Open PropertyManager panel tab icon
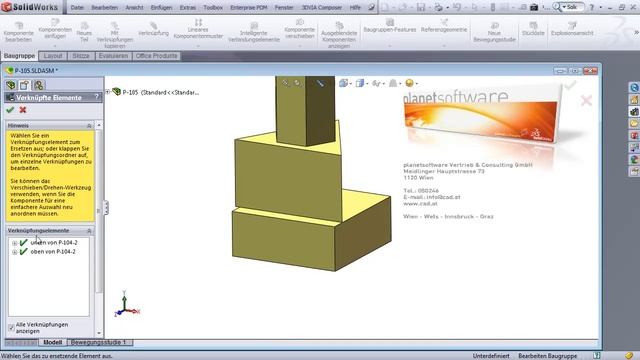 24,85
